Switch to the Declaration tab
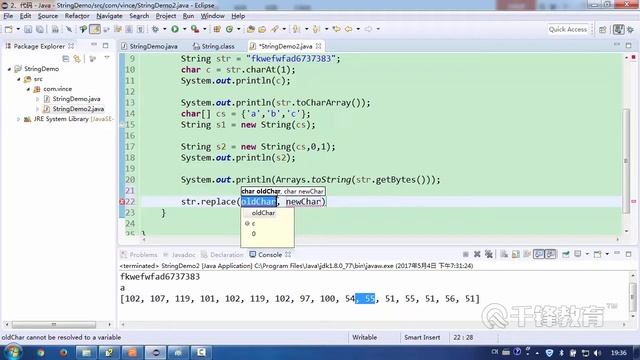This screenshot has height=360, width=640. click(x=222, y=255)
